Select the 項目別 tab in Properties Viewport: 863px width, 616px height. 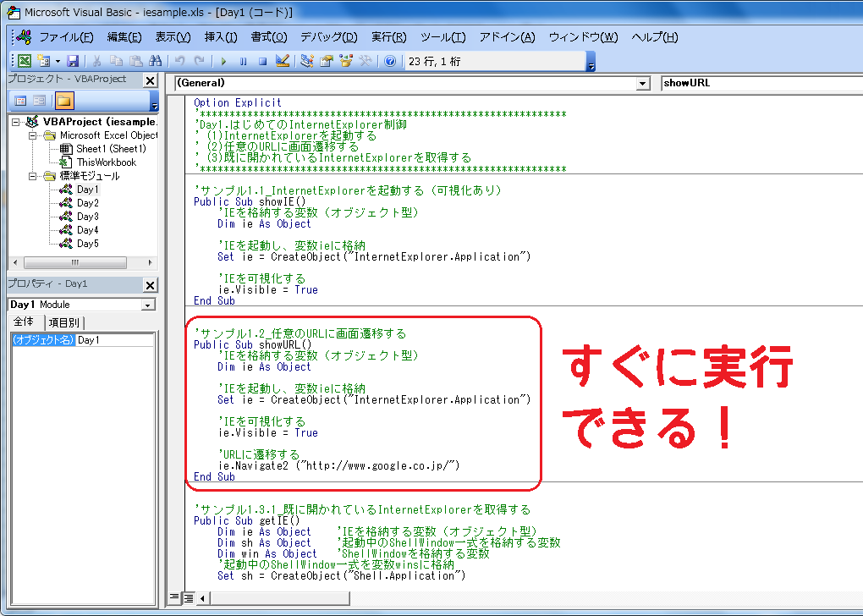point(63,322)
